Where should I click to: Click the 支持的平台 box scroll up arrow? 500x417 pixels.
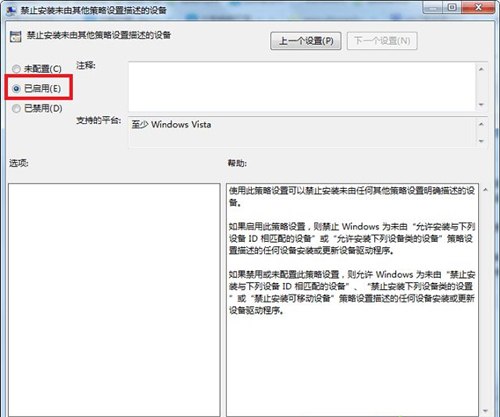(481, 124)
